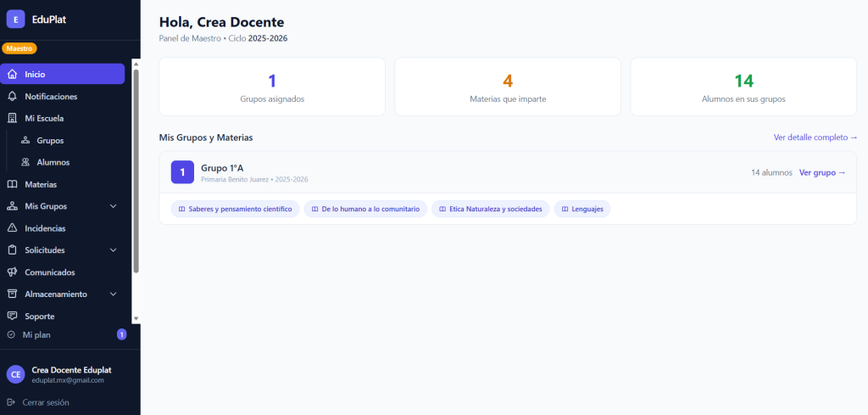Open Grupos under Mi Escuela

[50, 141]
